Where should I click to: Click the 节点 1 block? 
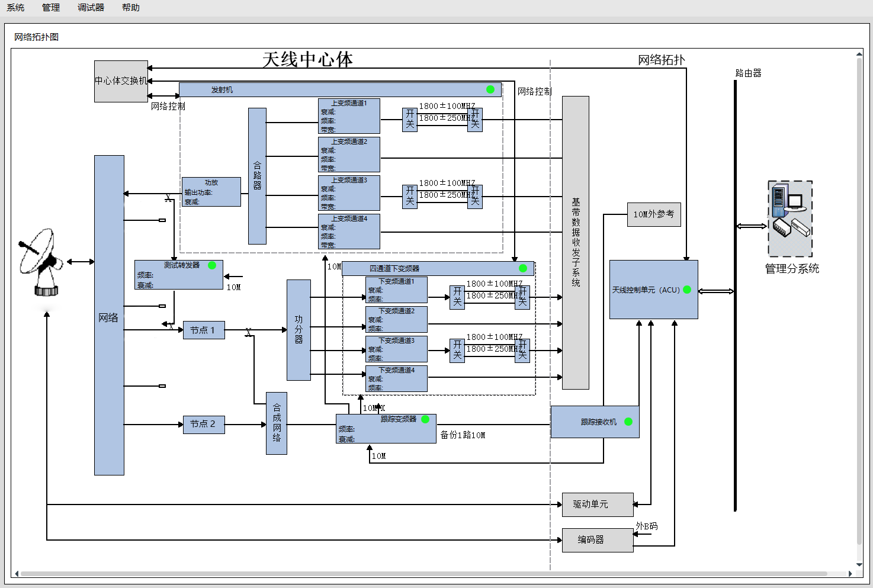click(x=204, y=330)
